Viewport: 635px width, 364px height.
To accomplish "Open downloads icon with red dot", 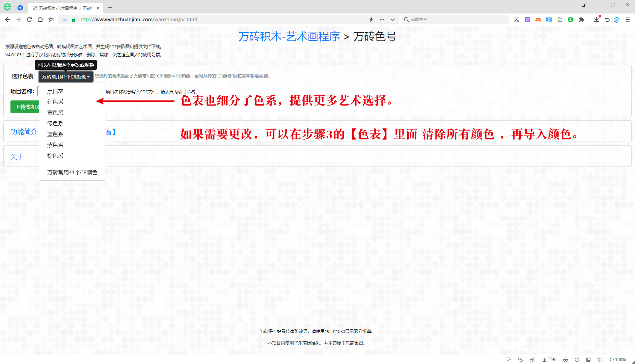I will pos(597,20).
